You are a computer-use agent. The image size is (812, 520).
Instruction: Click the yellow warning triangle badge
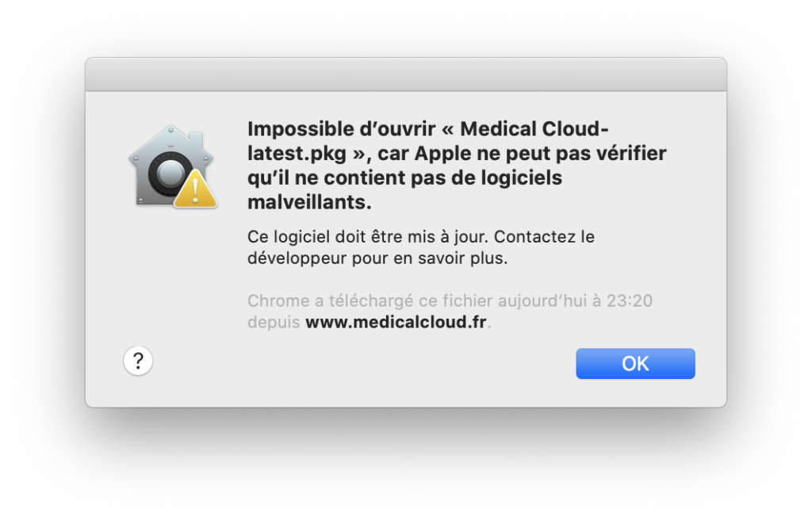195,189
